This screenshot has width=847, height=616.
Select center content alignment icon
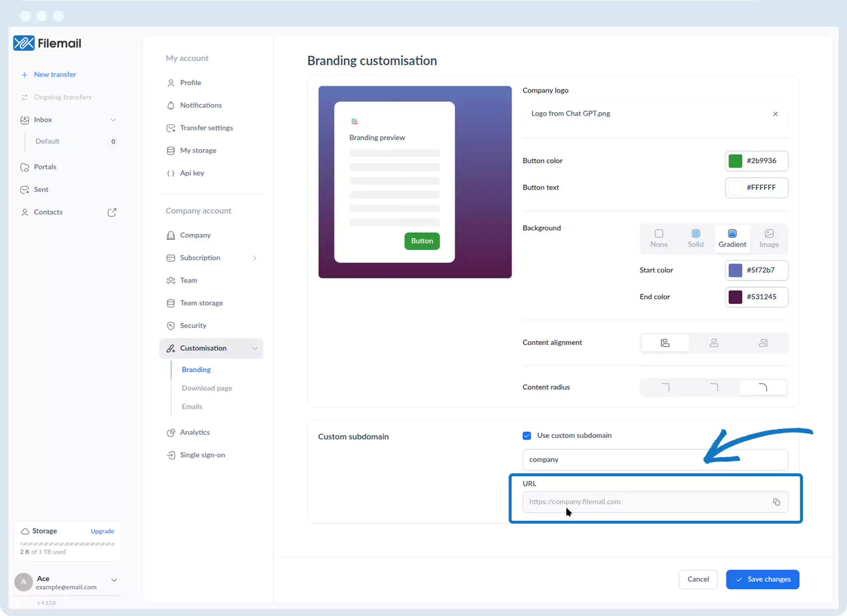pyautogui.click(x=714, y=343)
